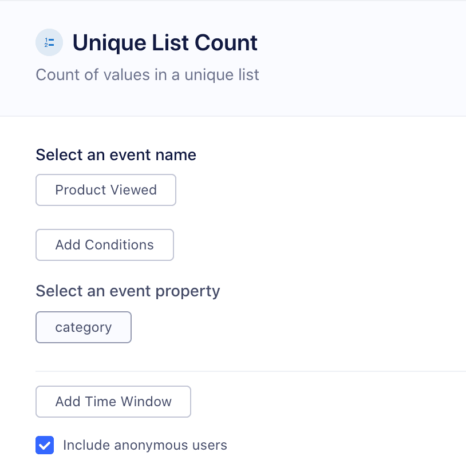This screenshot has height=476, width=466.
Task: Click the Add Time Window button
Action: (x=113, y=402)
